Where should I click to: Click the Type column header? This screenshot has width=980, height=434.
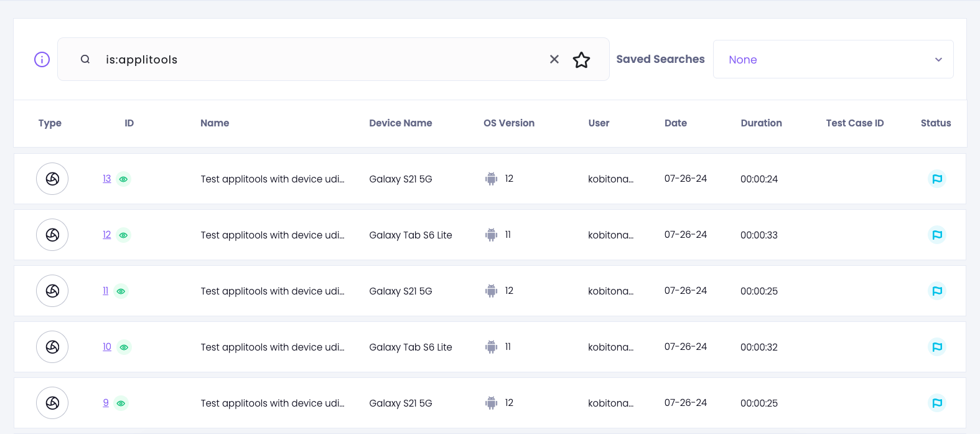point(50,123)
